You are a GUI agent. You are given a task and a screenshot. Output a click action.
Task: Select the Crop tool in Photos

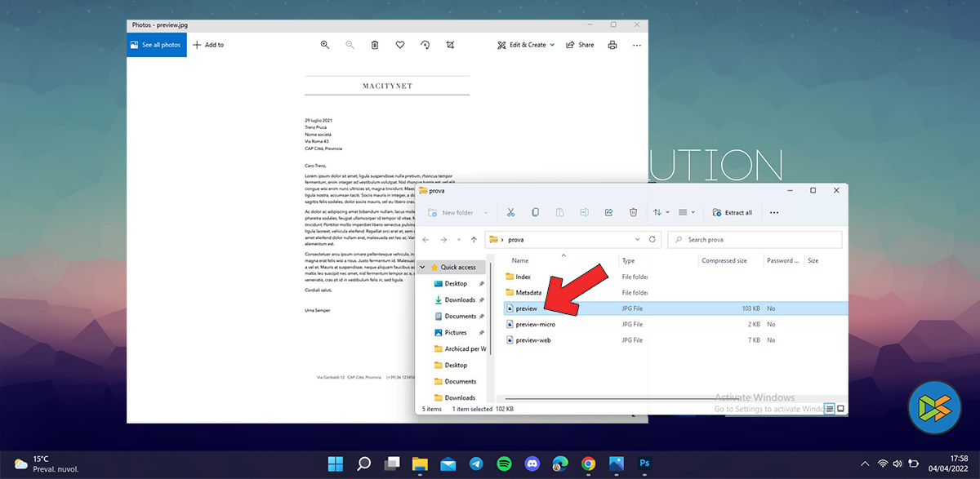click(450, 45)
